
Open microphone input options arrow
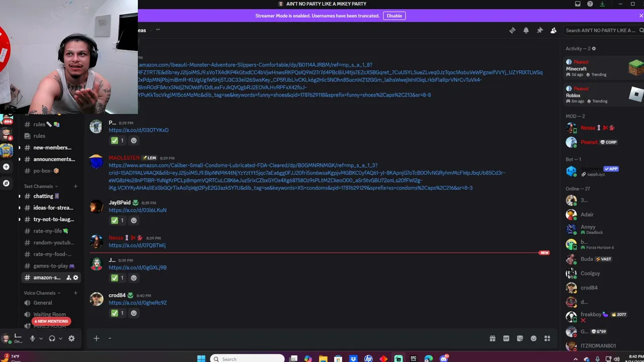point(41,338)
